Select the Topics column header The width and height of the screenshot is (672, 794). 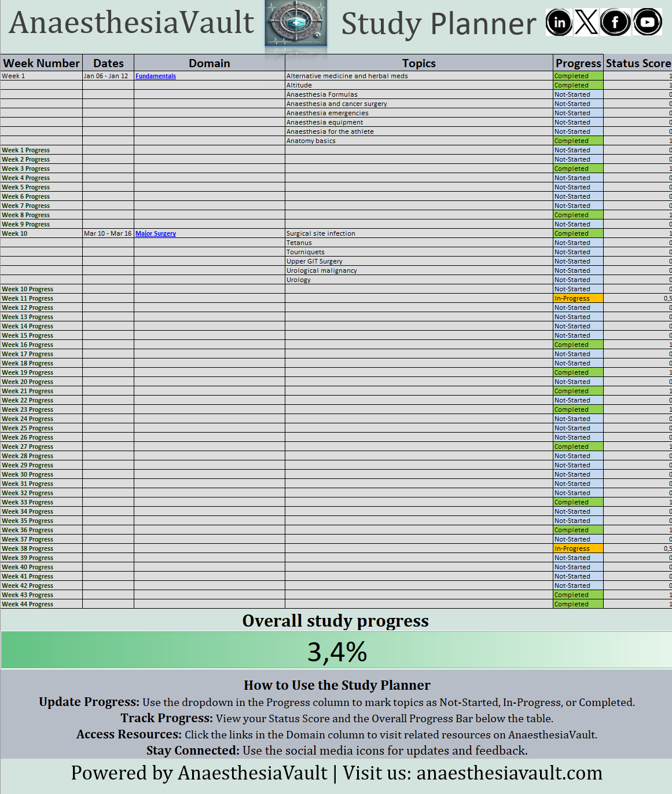click(x=419, y=63)
